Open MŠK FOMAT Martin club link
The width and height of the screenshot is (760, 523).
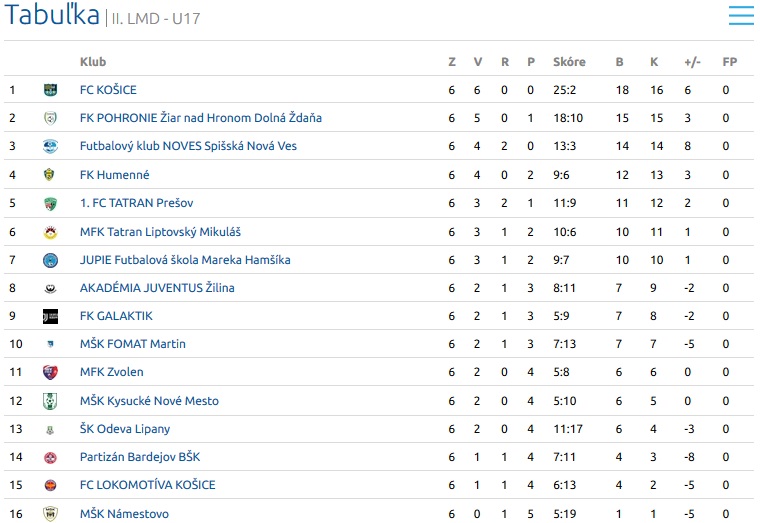click(133, 344)
